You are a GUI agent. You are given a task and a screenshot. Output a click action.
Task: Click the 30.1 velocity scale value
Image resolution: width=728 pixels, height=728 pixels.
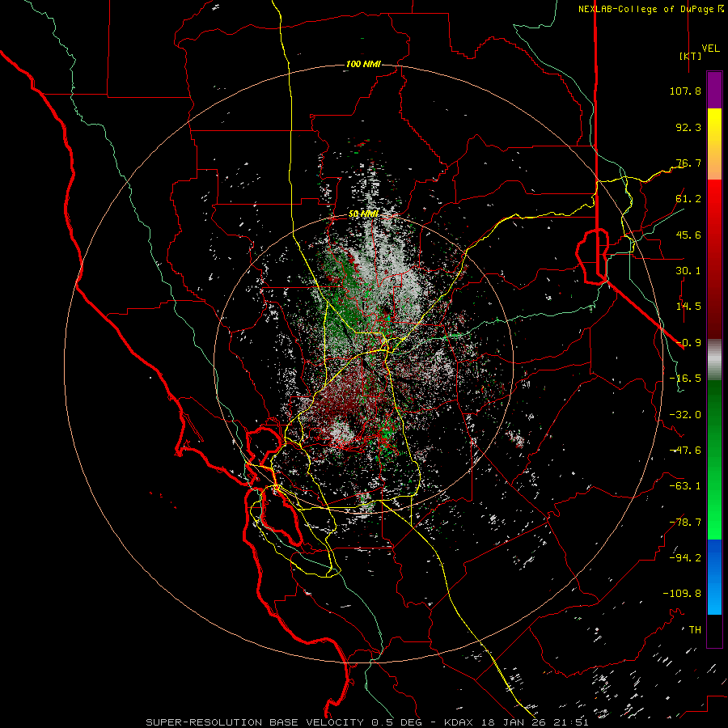(x=688, y=271)
